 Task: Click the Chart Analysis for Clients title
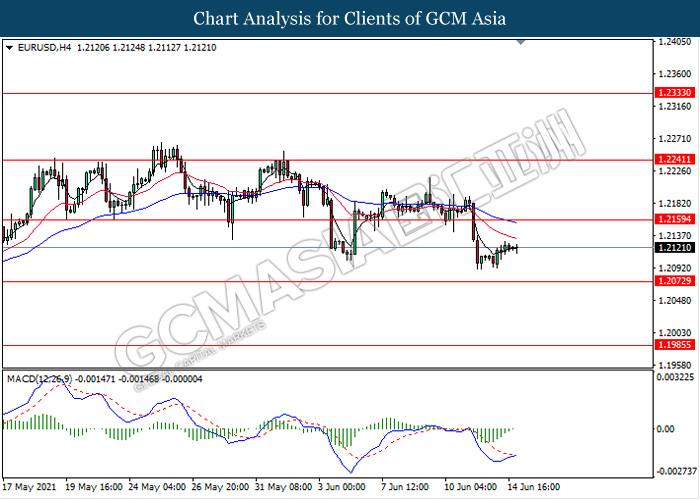pyautogui.click(x=350, y=18)
